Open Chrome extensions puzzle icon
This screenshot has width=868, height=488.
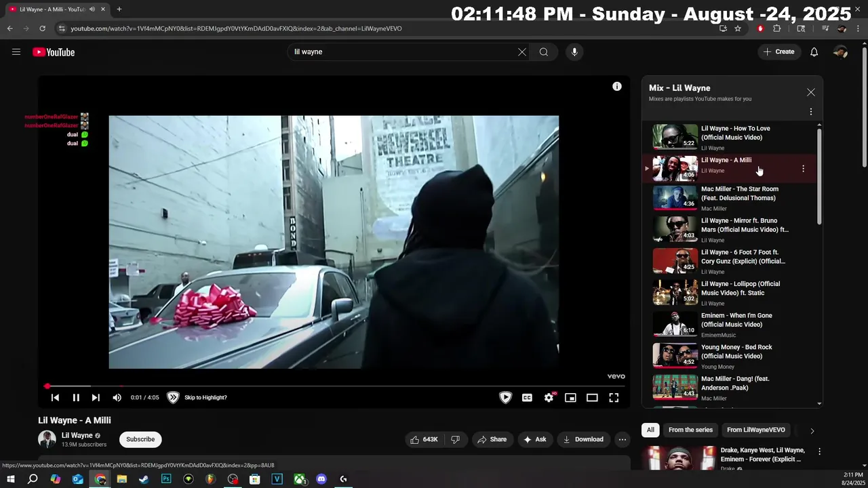point(777,28)
